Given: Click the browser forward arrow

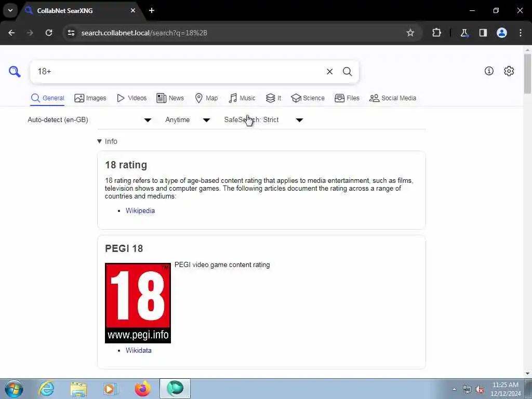Looking at the screenshot, I should pyautogui.click(x=30, y=33).
